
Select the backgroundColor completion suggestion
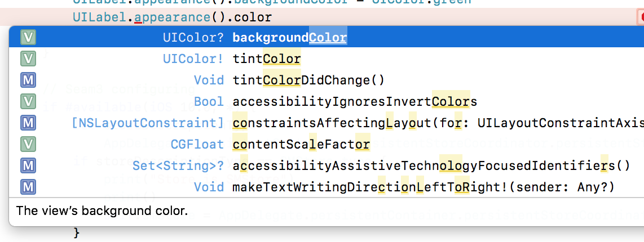coord(289,38)
